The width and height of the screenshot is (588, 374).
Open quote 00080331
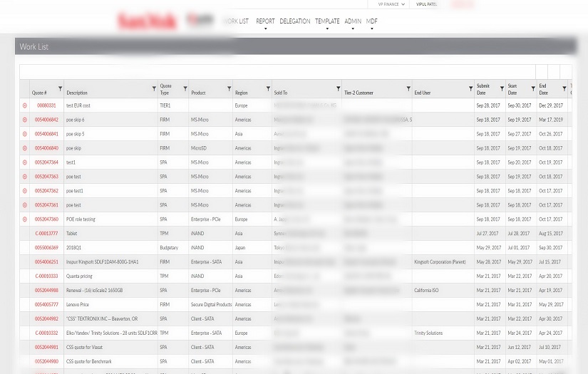[x=46, y=105]
